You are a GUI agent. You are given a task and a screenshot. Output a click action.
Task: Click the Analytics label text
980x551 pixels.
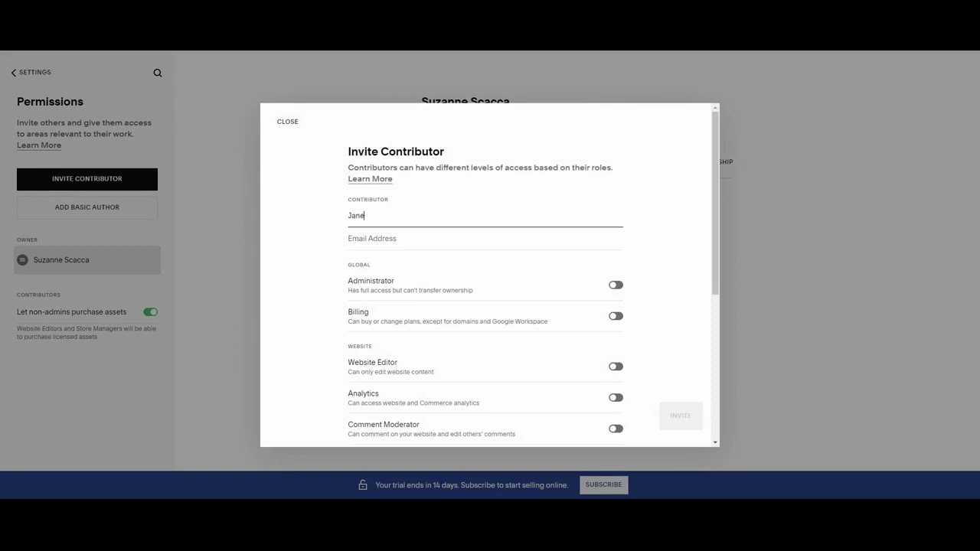tap(363, 393)
